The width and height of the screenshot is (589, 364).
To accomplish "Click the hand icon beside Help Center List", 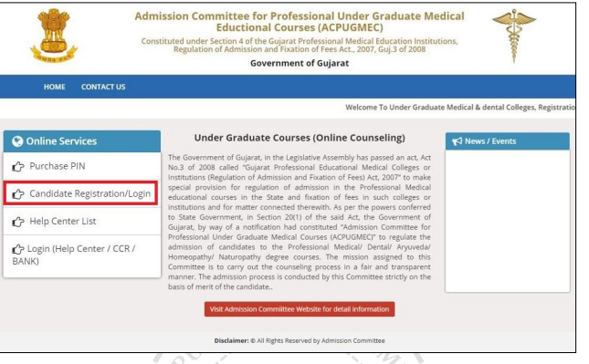I will point(17,222).
